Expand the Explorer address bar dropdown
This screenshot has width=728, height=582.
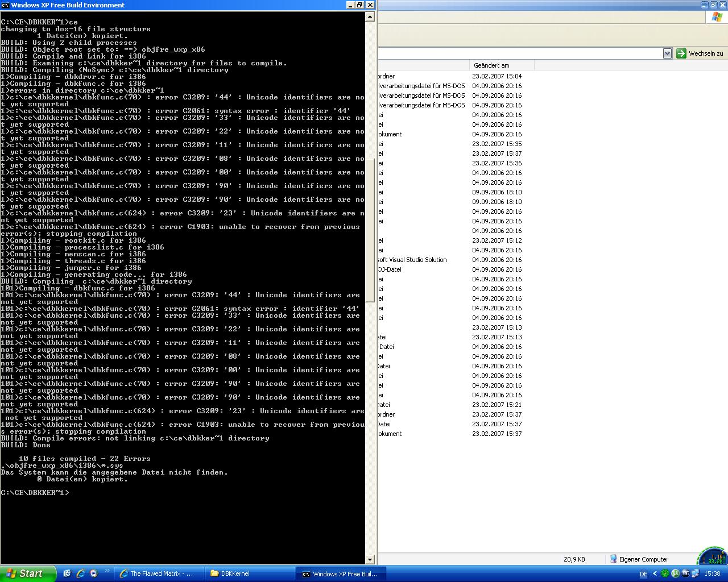[x=667, y=53]
